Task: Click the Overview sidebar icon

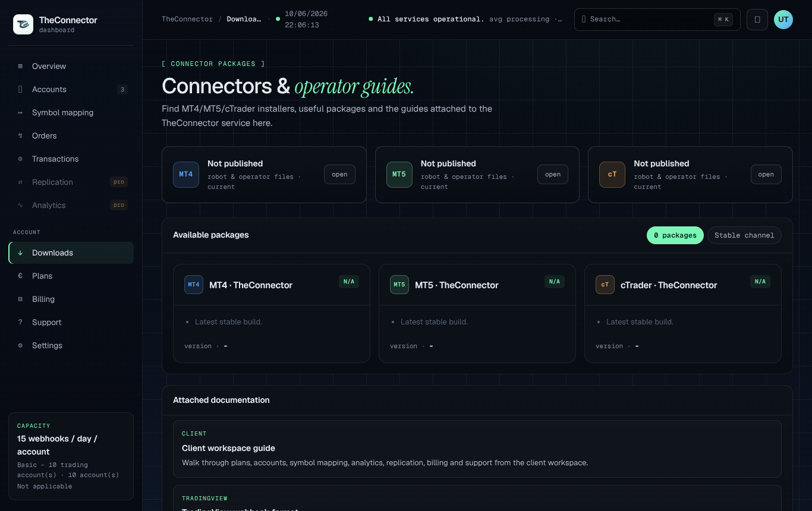Action: [20, 66]
